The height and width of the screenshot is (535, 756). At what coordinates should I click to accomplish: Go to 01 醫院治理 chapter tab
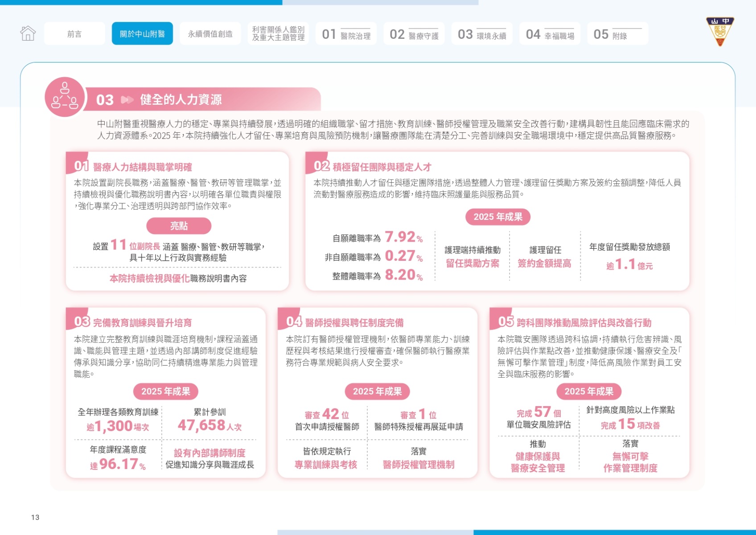click(346, 34)
